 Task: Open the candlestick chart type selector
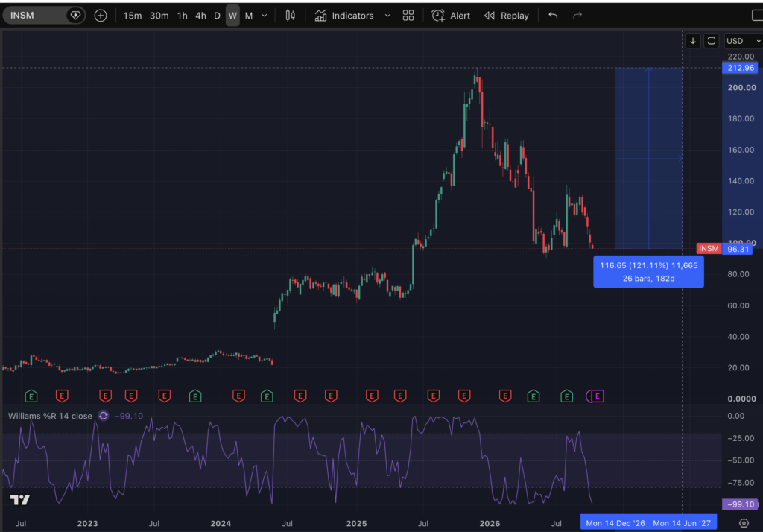[x=290, y=16]
